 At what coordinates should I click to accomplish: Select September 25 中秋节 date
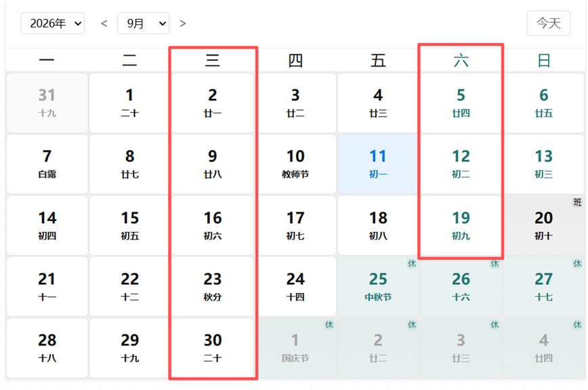coord(377,287)
